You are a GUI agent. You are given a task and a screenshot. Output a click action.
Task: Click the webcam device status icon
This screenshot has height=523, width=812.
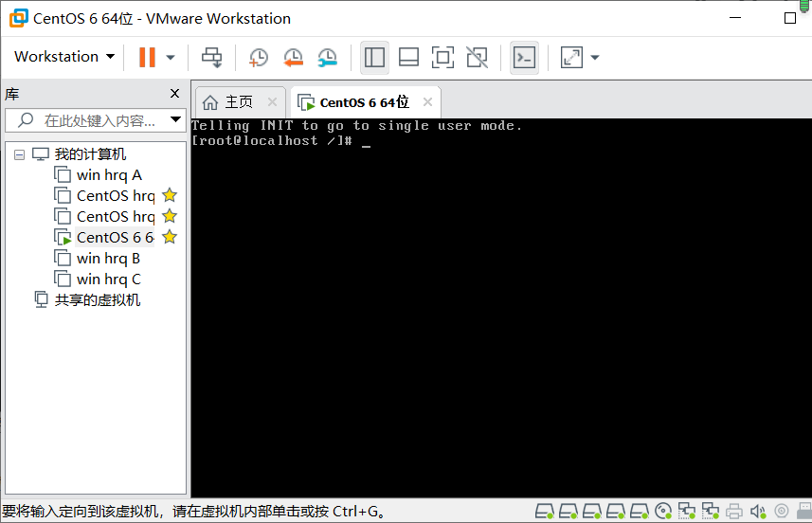pyautogui.click(x=782, y=512)
